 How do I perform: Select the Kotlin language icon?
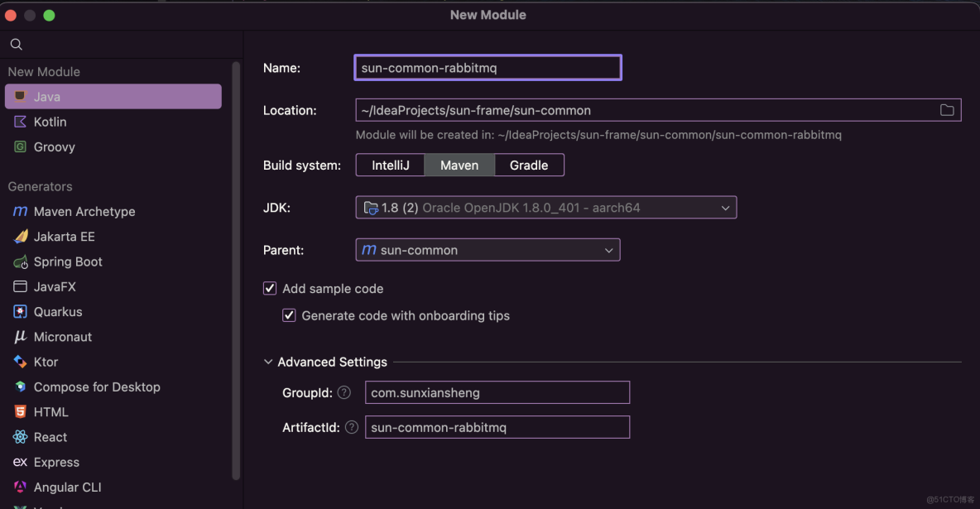pyautogui.click(x=20, y=122)
